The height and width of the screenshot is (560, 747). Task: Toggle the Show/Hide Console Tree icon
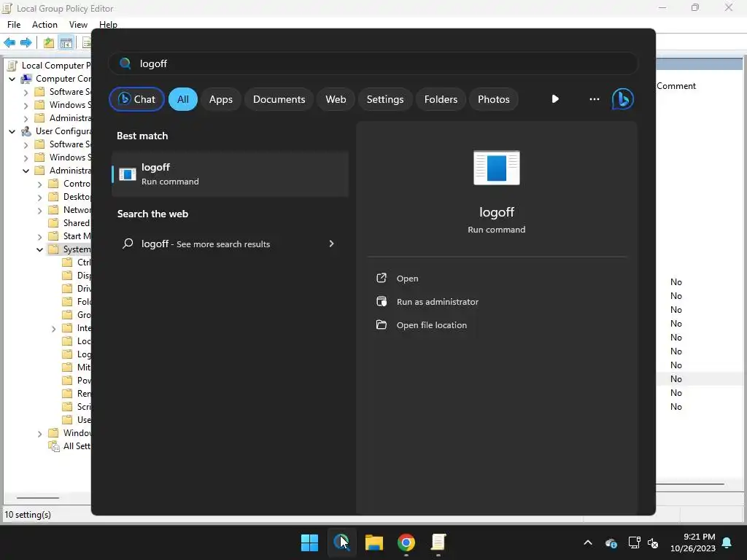point(66,43)
